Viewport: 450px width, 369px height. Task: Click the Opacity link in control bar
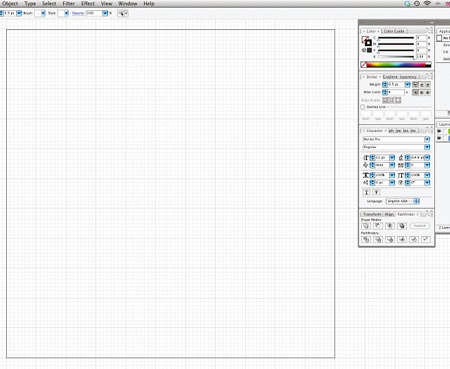click(78, 13)
